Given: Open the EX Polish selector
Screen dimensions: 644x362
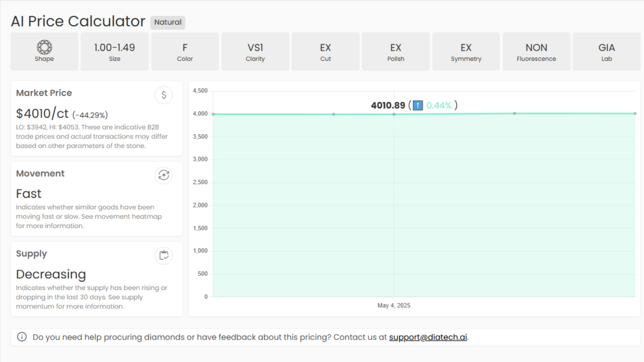Looking at the screenshot, I should coord(396,52).
